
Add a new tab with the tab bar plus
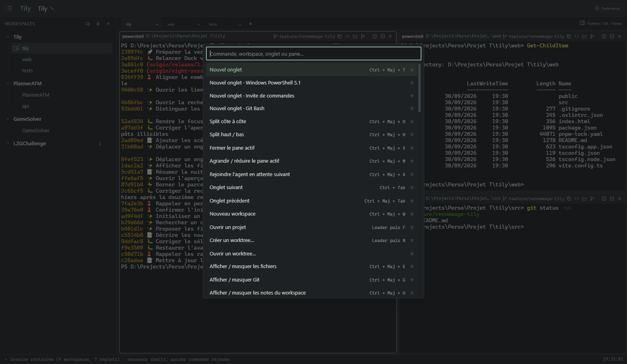click(250, 24)
